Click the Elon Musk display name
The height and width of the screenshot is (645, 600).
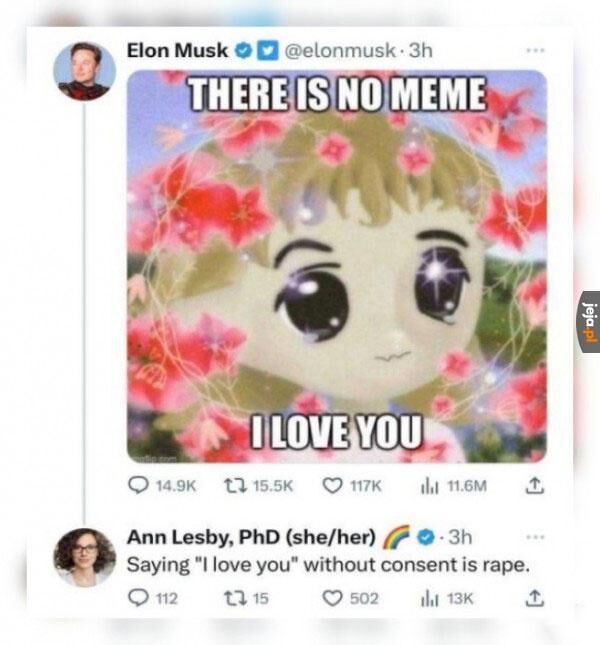(177, 51)
